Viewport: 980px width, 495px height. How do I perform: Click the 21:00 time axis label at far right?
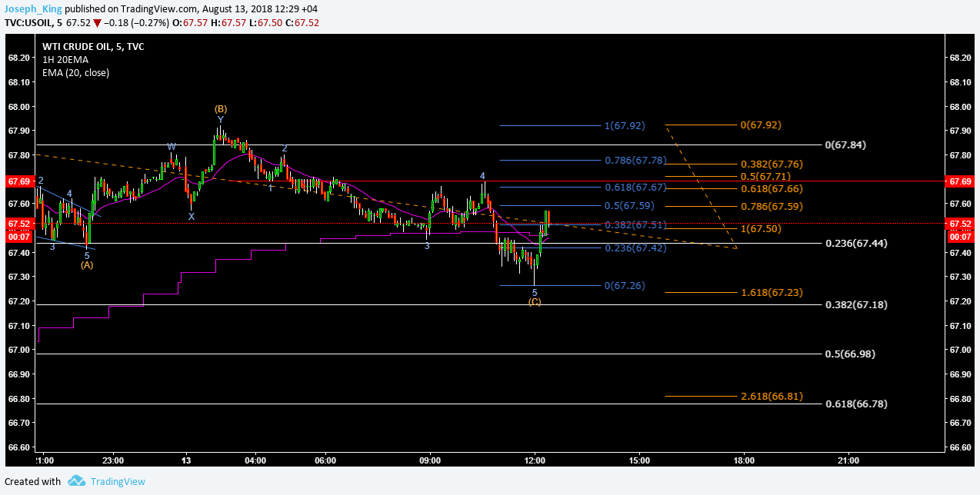coord(848,461)
